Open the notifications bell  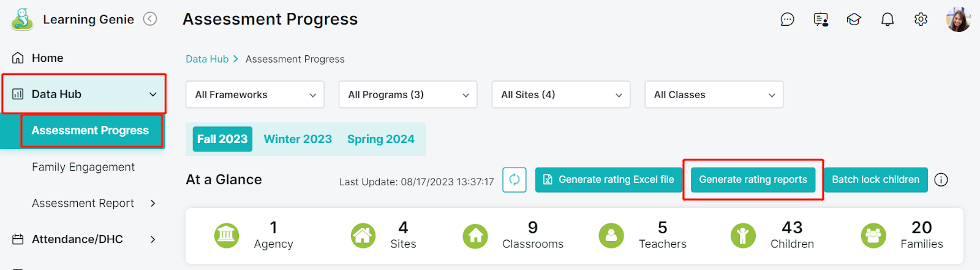coord(887,20)
